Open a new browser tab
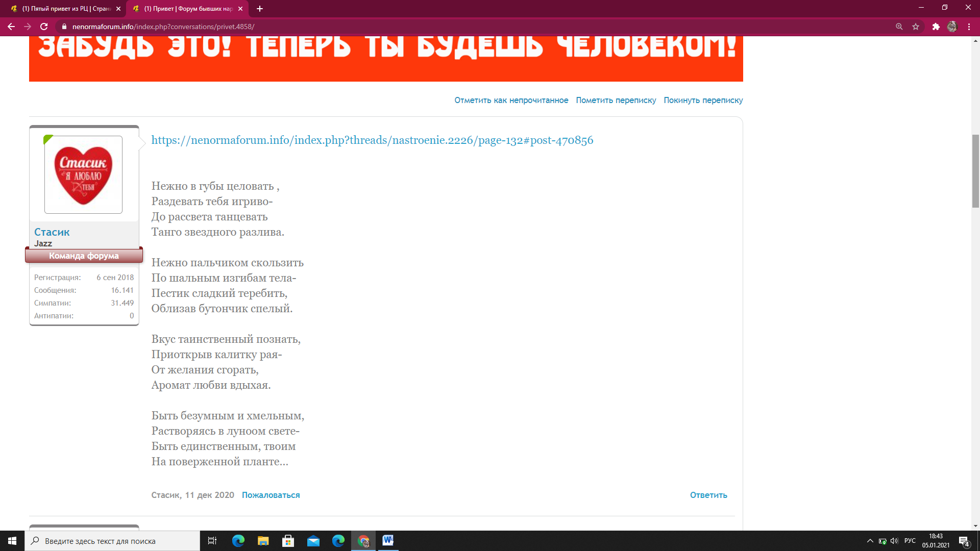The width and height of the screenshot is (980, 551). point(260,9)
